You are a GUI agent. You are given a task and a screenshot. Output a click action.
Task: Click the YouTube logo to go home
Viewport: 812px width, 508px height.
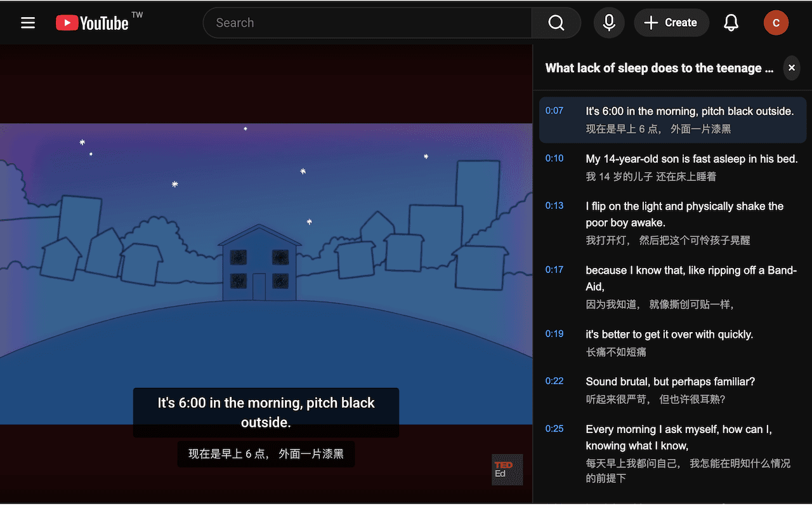click(x=92, y=22)
